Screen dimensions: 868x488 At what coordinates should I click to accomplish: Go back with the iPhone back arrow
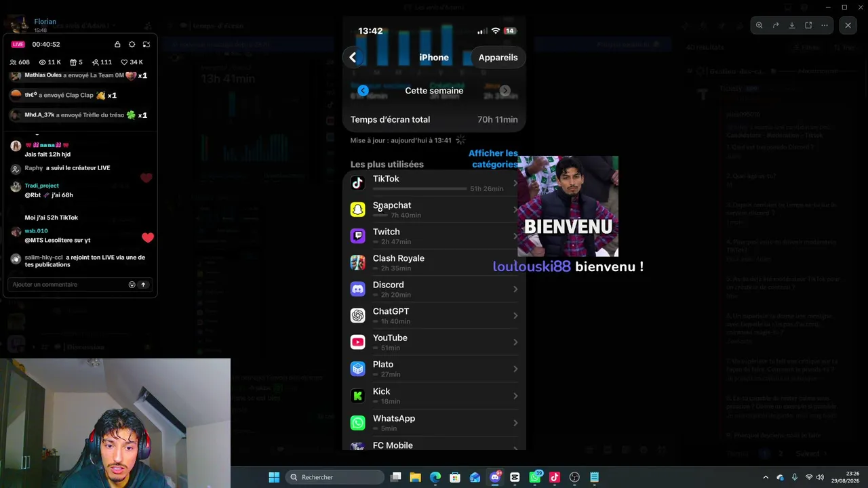pos(353,58)
